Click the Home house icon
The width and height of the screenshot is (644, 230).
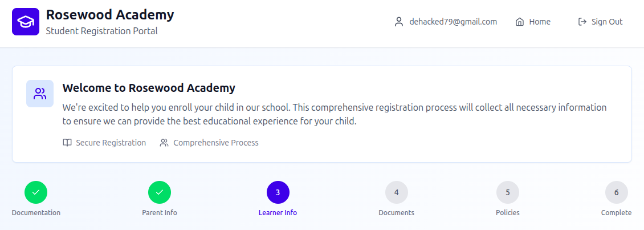pos(520,22)
